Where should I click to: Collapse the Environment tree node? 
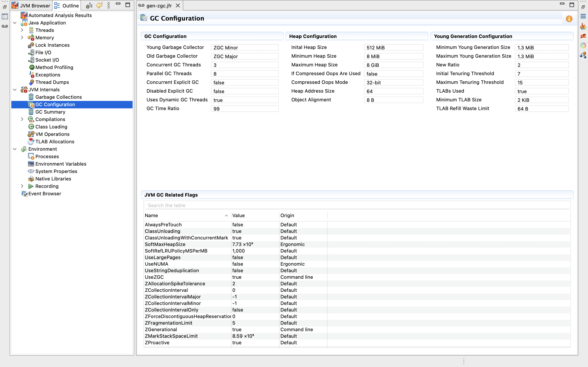coord(15,149)
